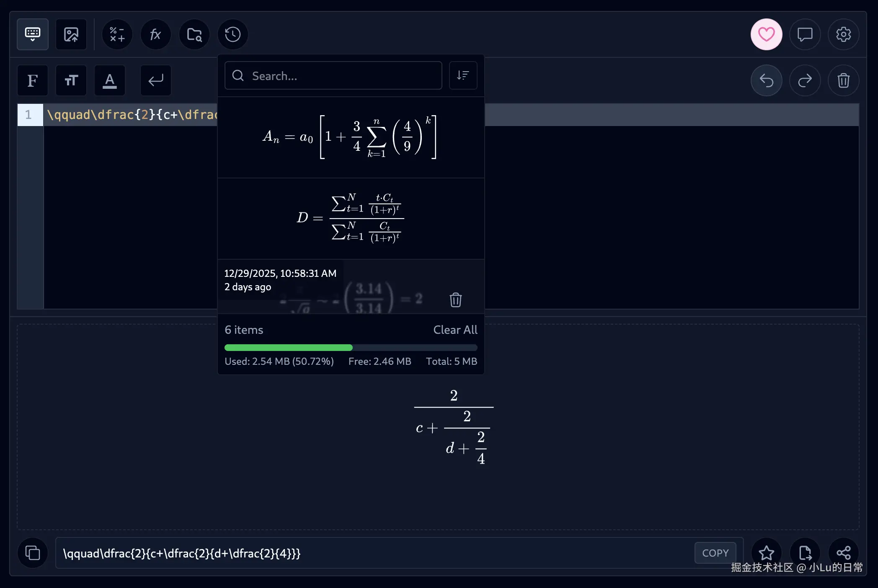Insert a line break with return arrow
Screen dimensions: 878x588
[x=155, y=80]
